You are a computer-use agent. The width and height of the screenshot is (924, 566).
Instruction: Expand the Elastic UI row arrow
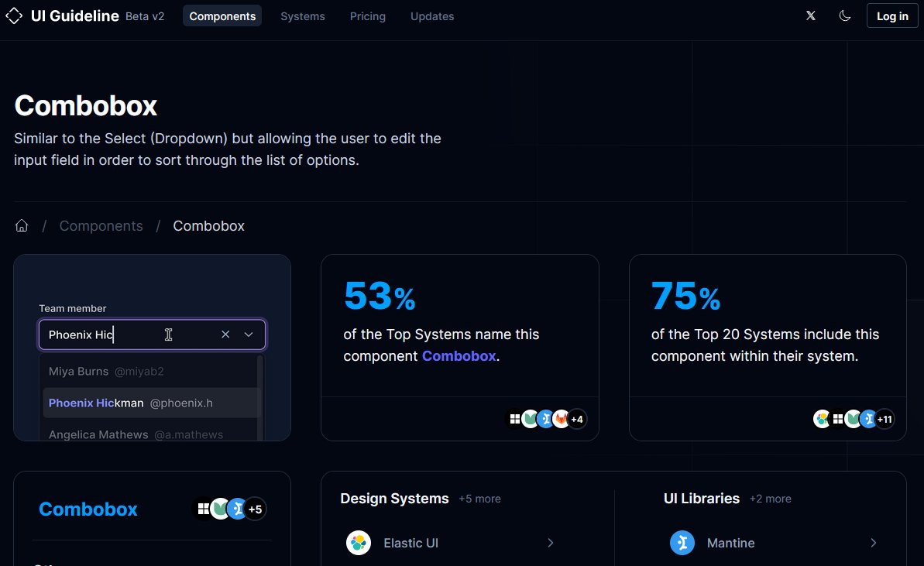pyautogui.click(x=551, y=543)
